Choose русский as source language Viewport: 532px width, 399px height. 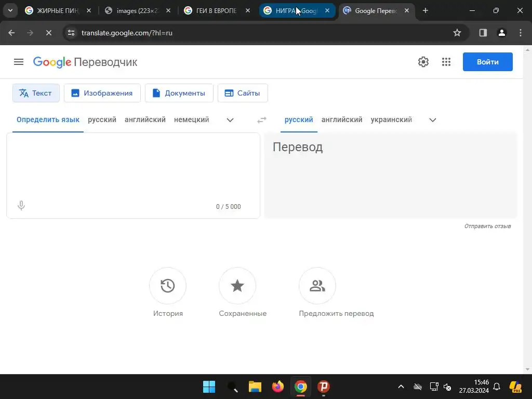coord(102,120)
